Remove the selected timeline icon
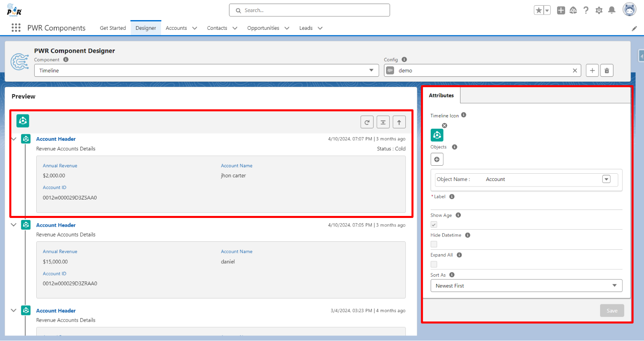 coord(444,125)
